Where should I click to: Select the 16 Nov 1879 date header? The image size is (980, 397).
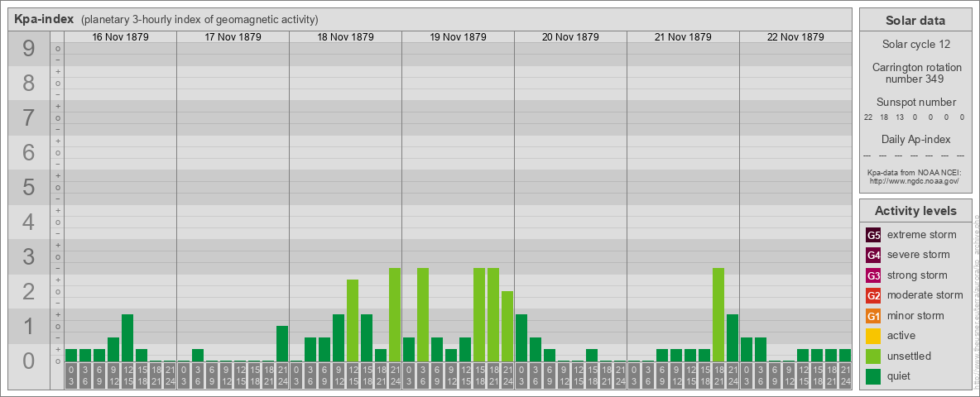click(x=121, y=37)
